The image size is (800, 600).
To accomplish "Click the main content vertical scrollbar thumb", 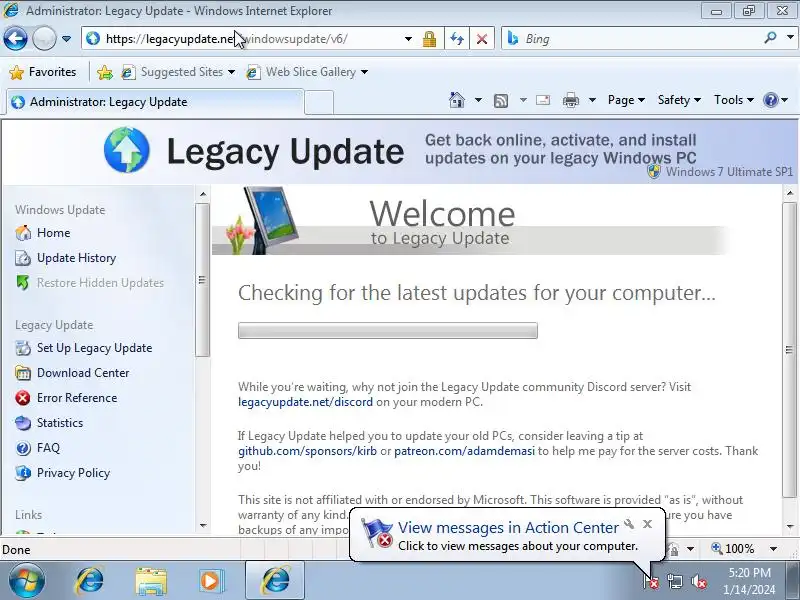I will [789, 349].
